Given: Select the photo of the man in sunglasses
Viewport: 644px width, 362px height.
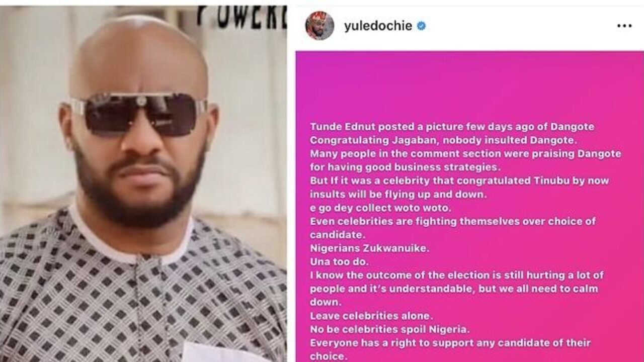Looking at the screenshot, I should coord(143,183).
